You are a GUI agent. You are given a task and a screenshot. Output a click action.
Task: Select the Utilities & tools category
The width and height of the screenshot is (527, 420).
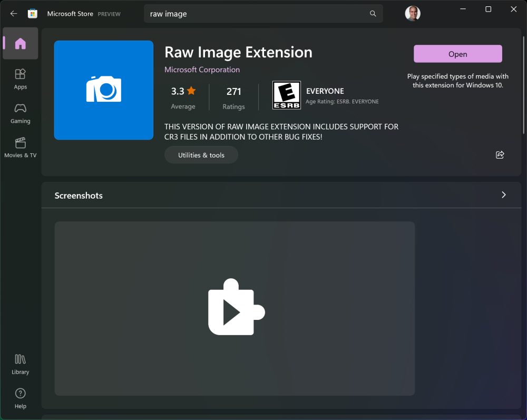coord(201,155)
